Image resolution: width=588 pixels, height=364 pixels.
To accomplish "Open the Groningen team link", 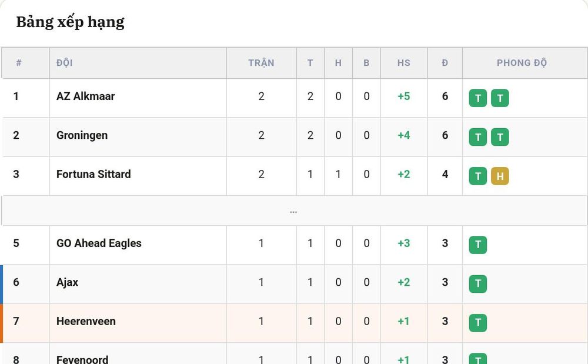I will click(82, 135).
